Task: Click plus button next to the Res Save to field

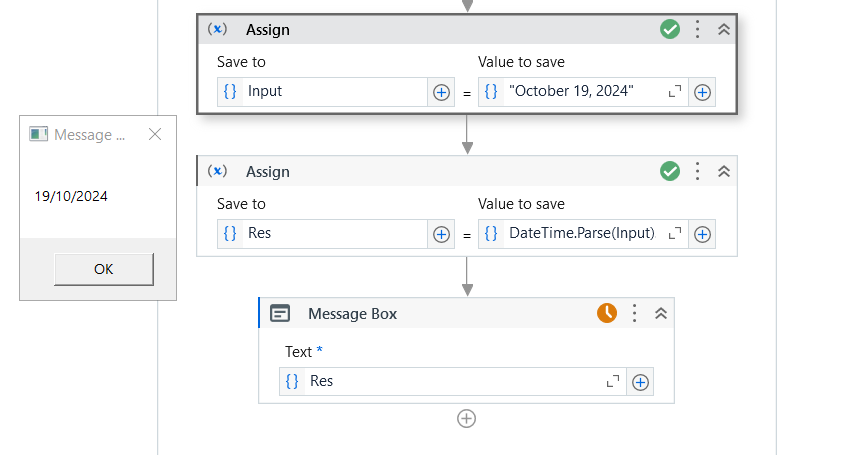Action: (x=441, y=234)
